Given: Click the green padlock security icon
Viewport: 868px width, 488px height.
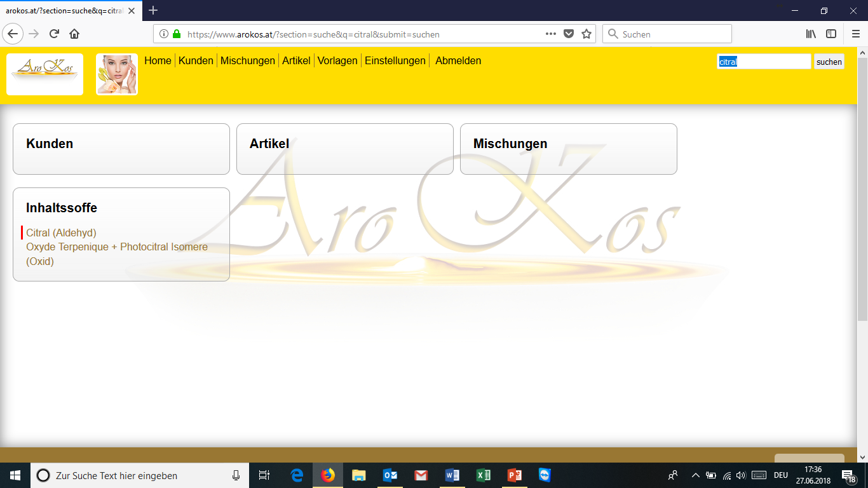Looking at the screenshot, I should coord(177,34).
